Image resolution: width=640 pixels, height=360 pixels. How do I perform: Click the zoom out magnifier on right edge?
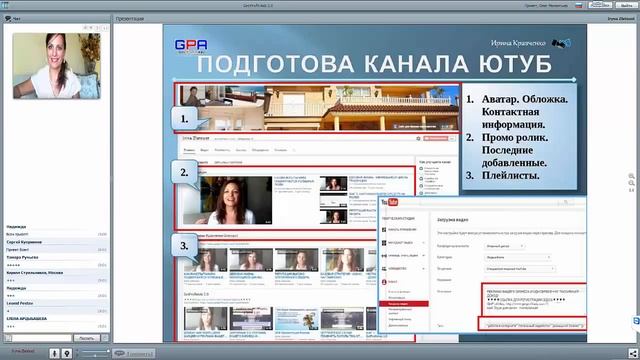631,184
